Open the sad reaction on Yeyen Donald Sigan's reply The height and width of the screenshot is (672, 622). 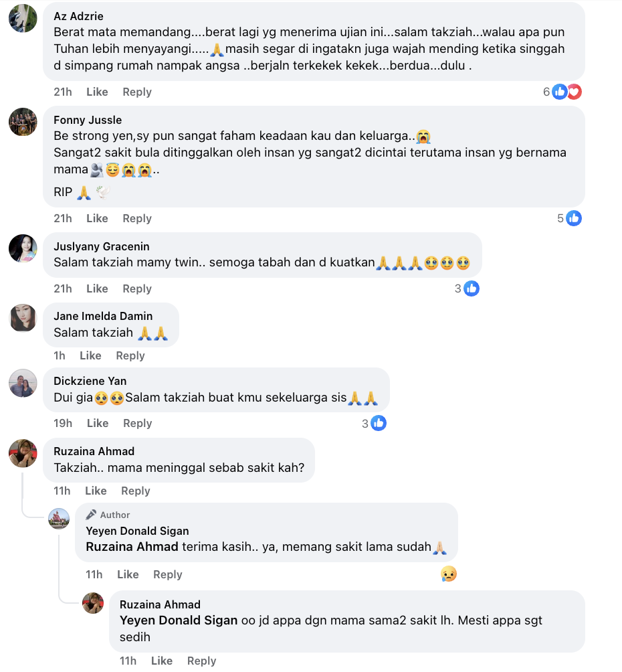click(449, 574)
